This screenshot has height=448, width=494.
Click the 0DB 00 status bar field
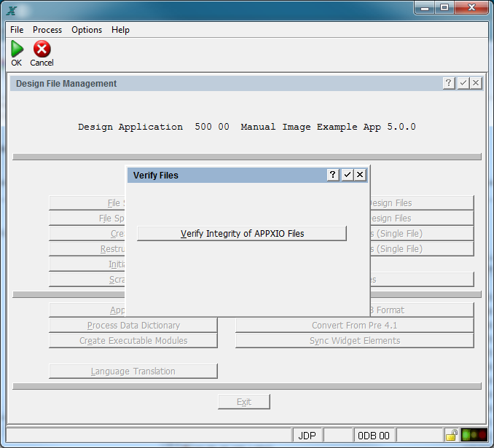(x=374, y=436)
